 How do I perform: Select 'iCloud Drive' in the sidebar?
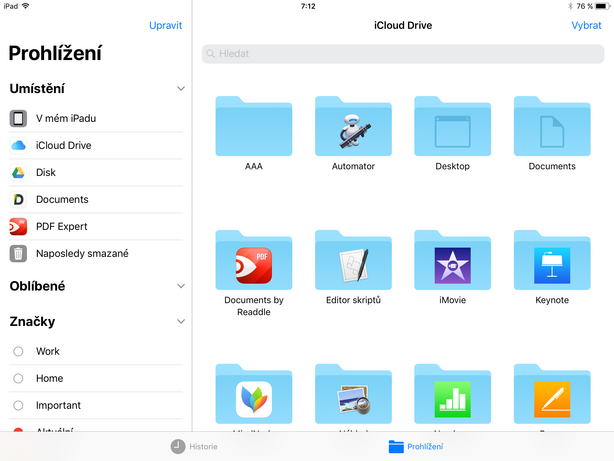tap(96, 145)
